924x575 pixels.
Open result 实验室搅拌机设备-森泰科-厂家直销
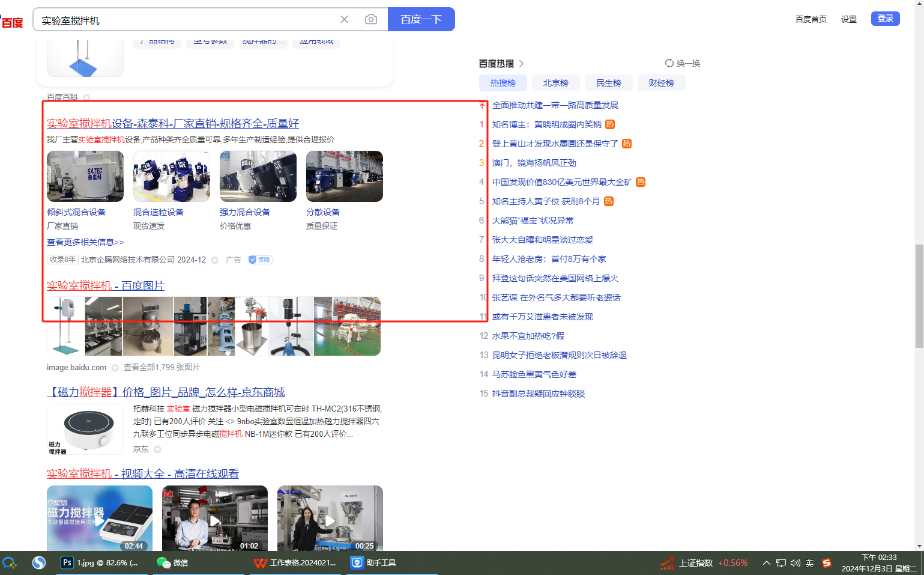pos(173,123)
